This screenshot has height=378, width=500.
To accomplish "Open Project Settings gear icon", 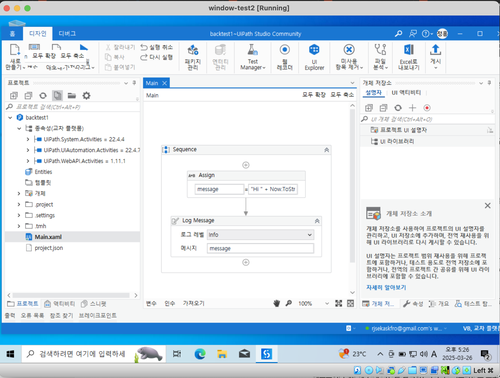I will click(x=86, y=96).
